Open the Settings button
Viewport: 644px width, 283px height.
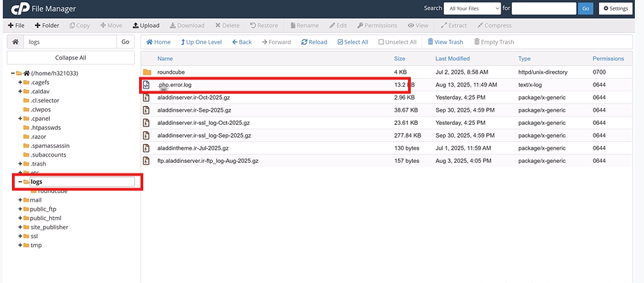tap(615, 8)
